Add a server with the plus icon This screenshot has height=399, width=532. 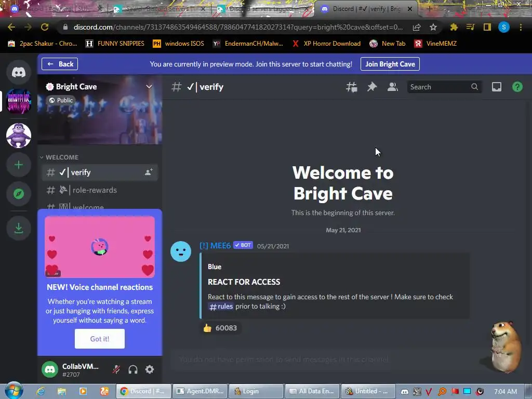click(19, 165)
